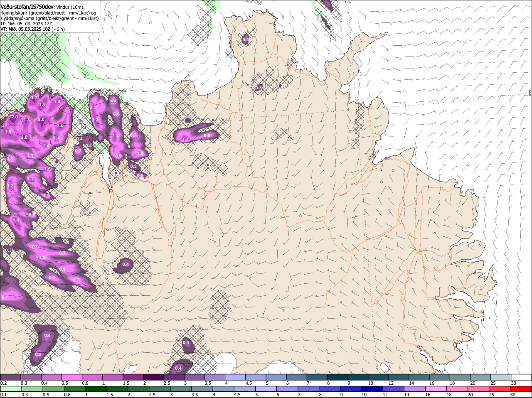Select the lavender 4–4.5 snow legend swatch
Image resolution: width=532 pixels, height=398 pixels.
(x=235, y=377)
